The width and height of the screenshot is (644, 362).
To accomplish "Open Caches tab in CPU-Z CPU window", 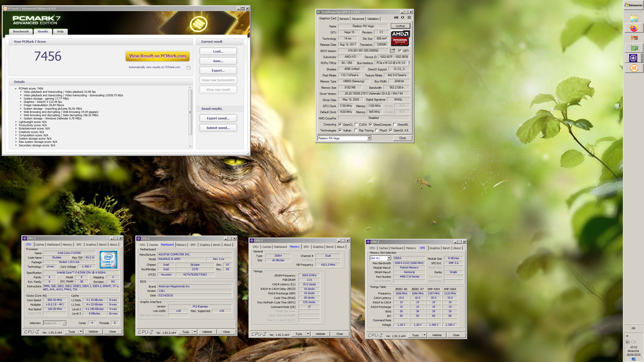I will [39, 245].
